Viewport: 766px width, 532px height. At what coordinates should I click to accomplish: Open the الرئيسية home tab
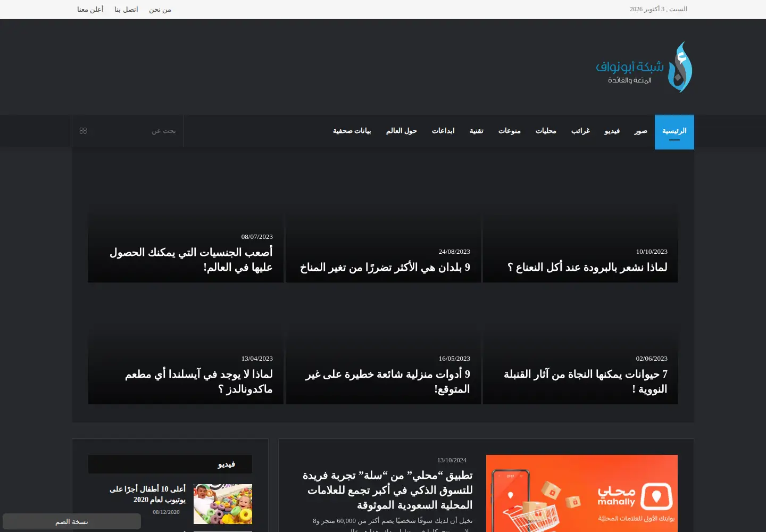pyautogui.click(x=675, y=132)
